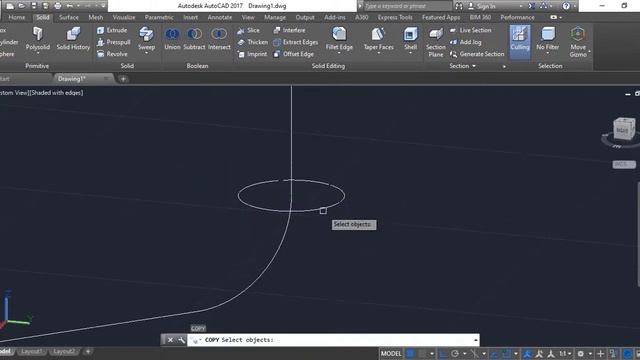Open the Move Gizmo tool

[578, 42]
